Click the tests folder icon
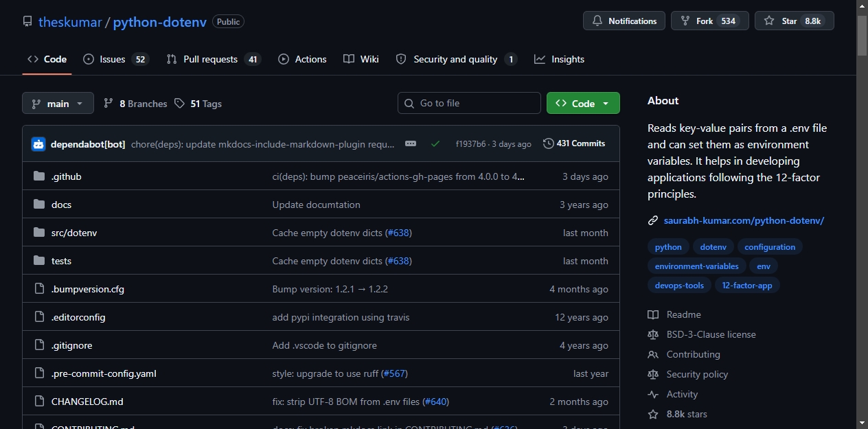The width and height of the screenshot is (868, 429). coord(39,261)
